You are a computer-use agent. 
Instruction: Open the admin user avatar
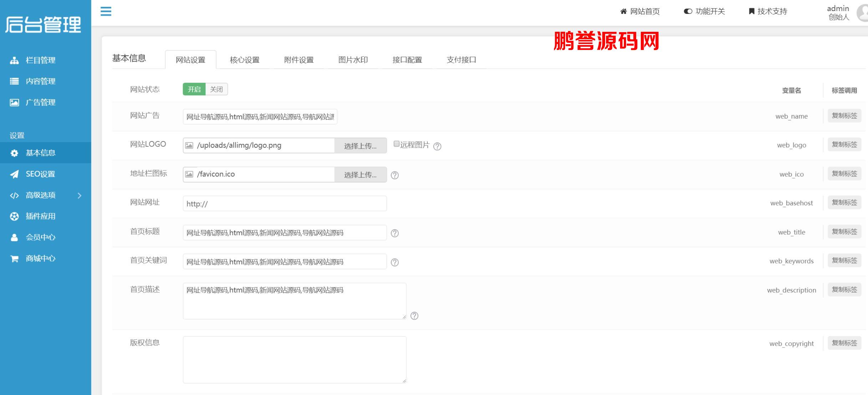click(x=863, y=13)
